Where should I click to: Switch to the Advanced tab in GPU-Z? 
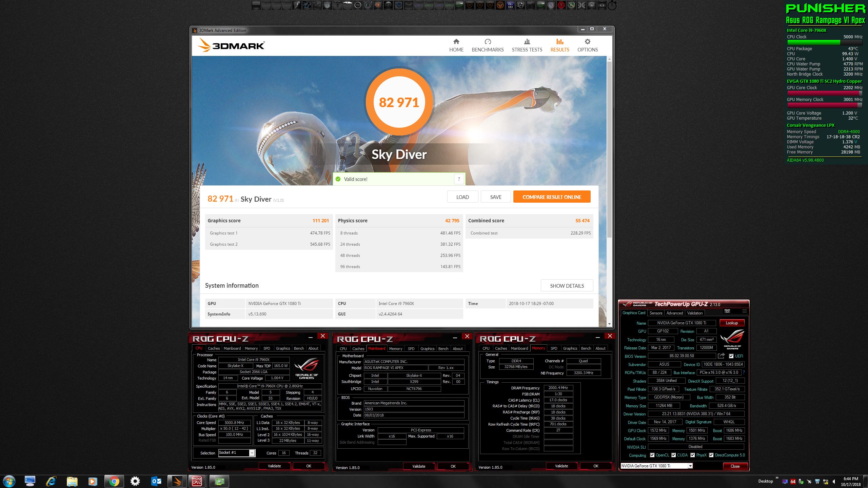(x=675, y=313)
